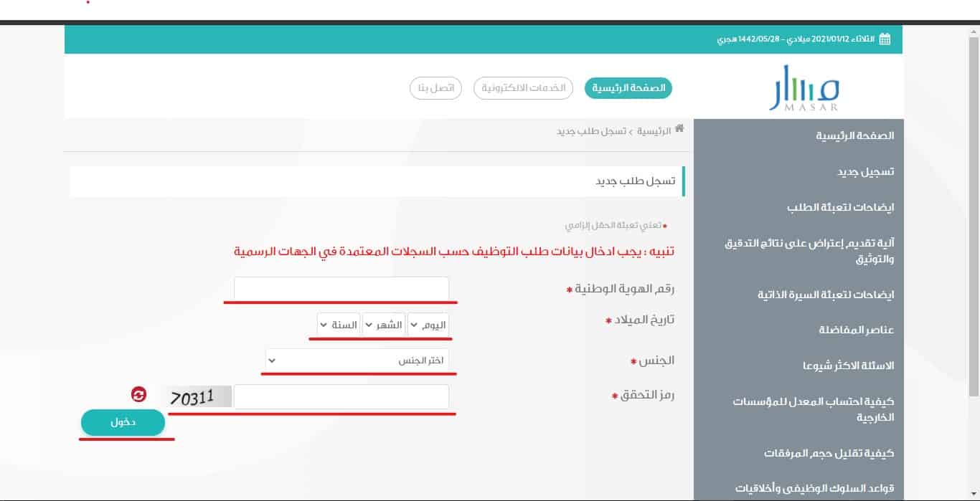980x501 pixels.
Task: Open كيفية احتساب المعدل للمؤسسات الخارجية item
Action: (814, 409)
